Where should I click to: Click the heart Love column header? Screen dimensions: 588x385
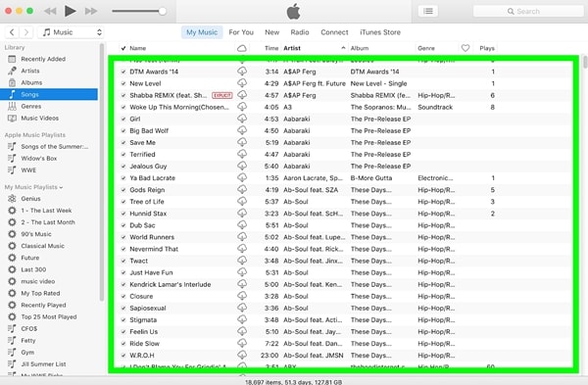pyautogui.click(x=465, y=48)
